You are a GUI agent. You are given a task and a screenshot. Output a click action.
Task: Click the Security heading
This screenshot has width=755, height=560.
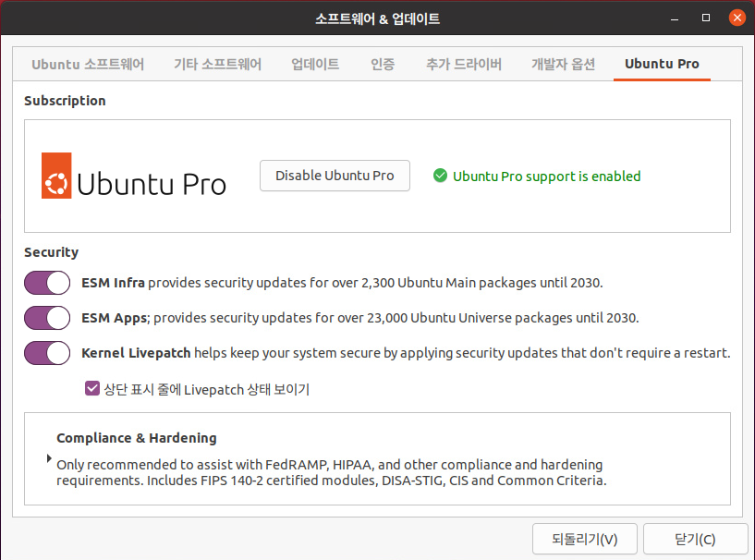[51, 252]
